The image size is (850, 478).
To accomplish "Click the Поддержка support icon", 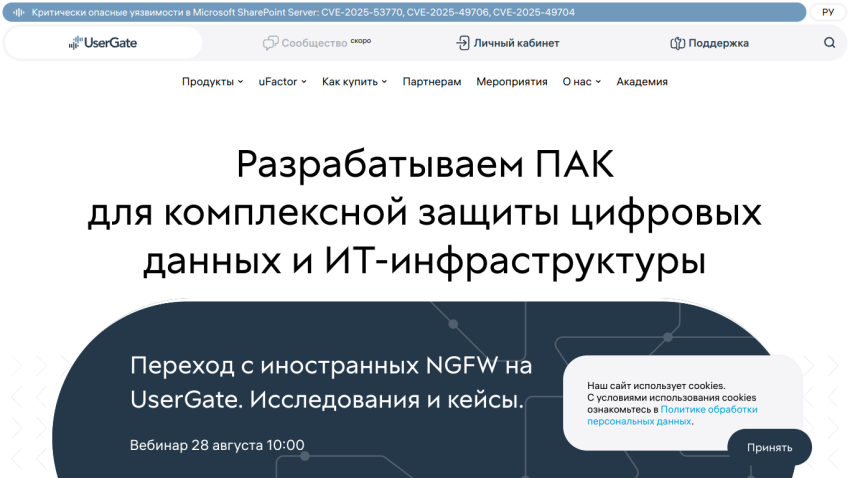I will click(677, 43).
